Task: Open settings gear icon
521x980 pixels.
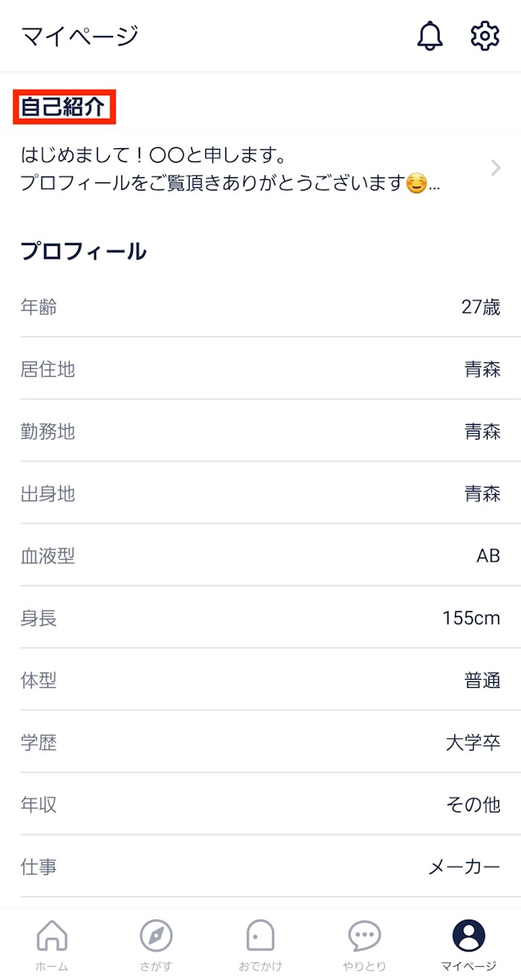Action: 484,36
